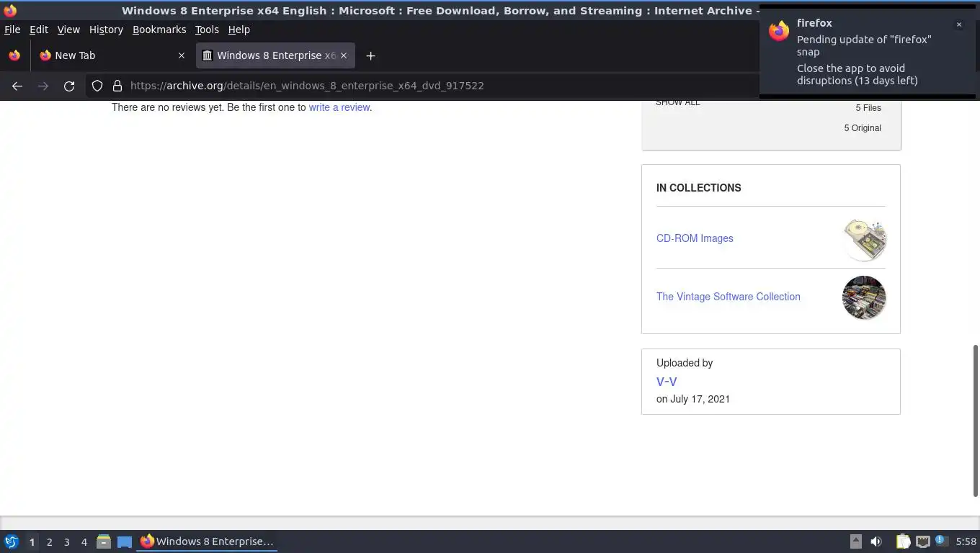
Task: Open the update notifier tray icon
Action: pos(940,541)
